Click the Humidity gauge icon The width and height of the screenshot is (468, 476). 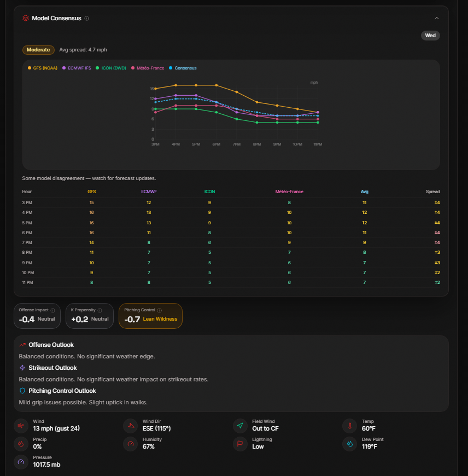coord(131,444)
